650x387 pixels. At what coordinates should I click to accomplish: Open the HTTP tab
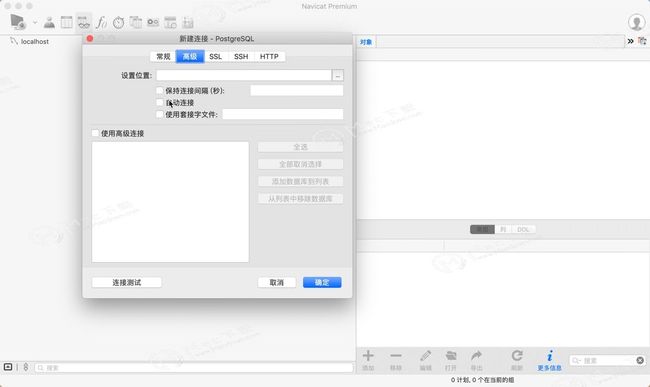point(269,56)
